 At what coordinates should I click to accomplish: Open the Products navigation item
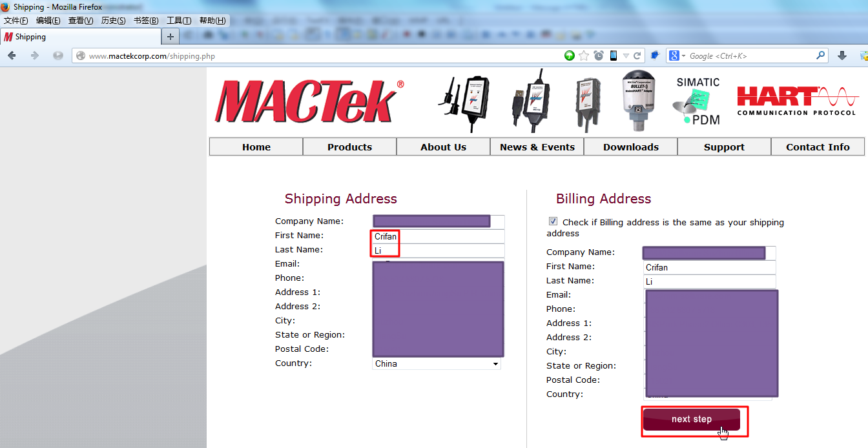[349, 147]
